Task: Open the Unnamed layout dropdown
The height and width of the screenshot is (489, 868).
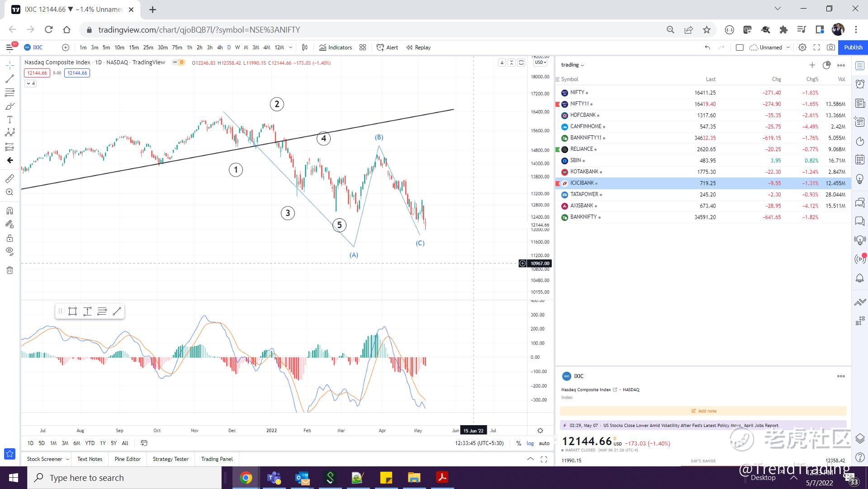Action: point(770,48)
